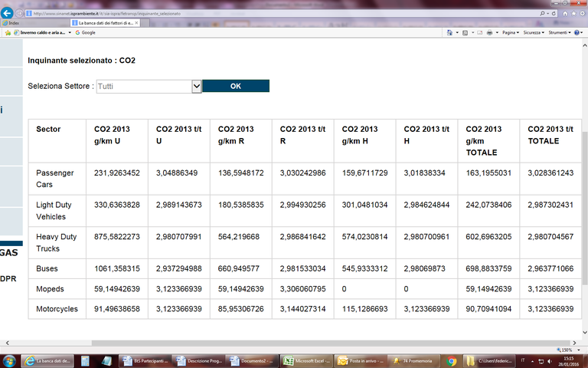Open Google Chrome from the taskbar
588x368 pixels.
click(x=452, y=360)
